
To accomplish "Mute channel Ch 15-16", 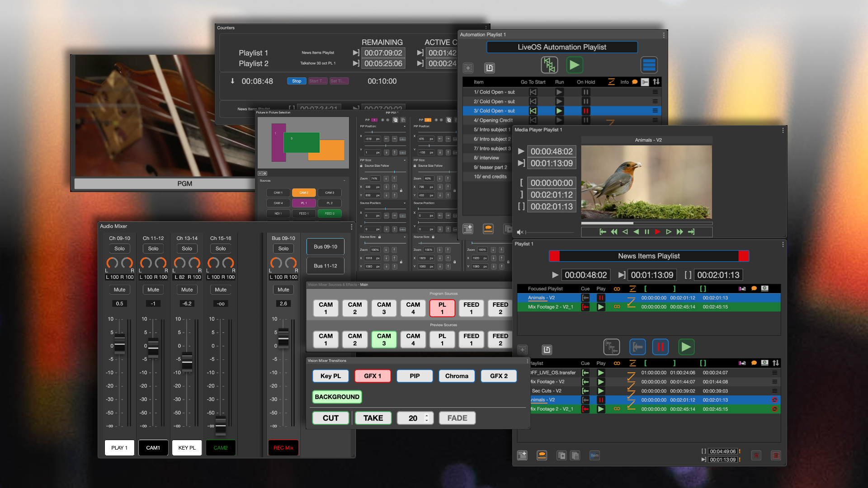I will [x=221, y=290].
